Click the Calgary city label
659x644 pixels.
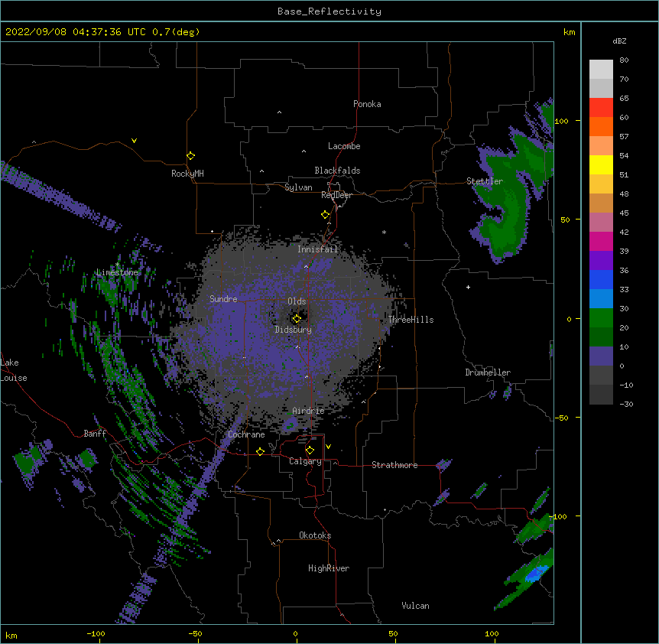click(305, 461)
